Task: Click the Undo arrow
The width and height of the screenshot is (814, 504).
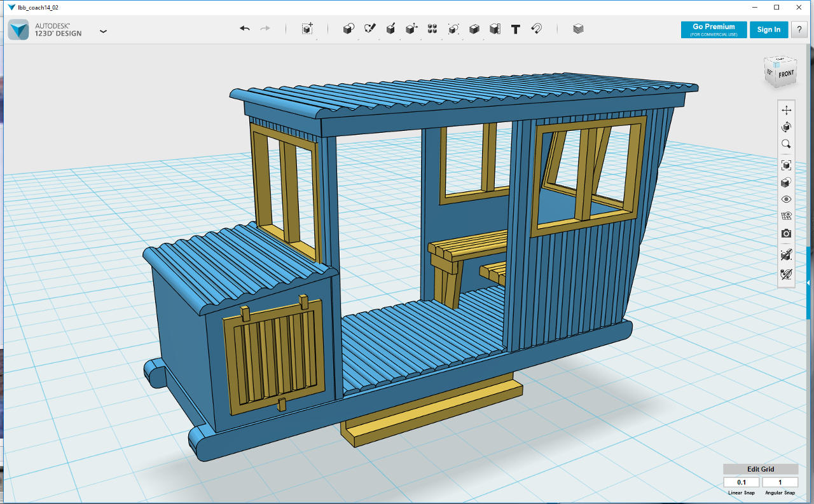Action: tap(245, 29)
